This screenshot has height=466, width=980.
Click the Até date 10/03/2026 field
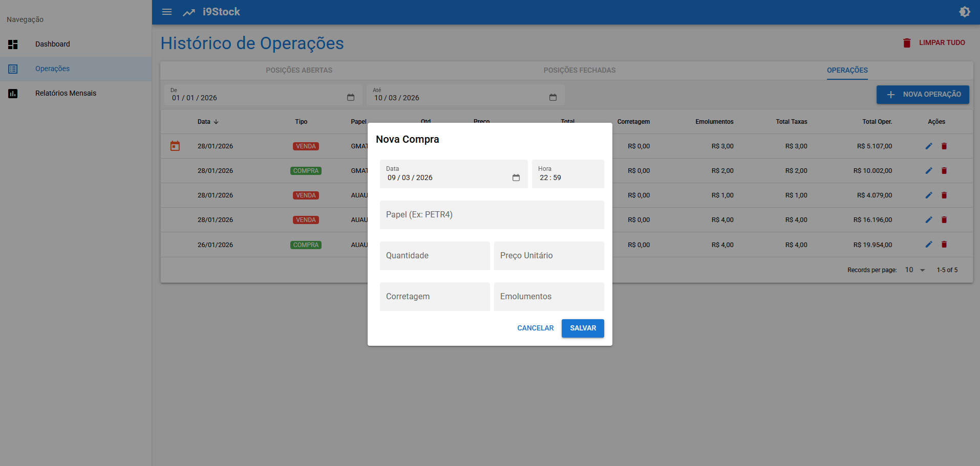466,95
